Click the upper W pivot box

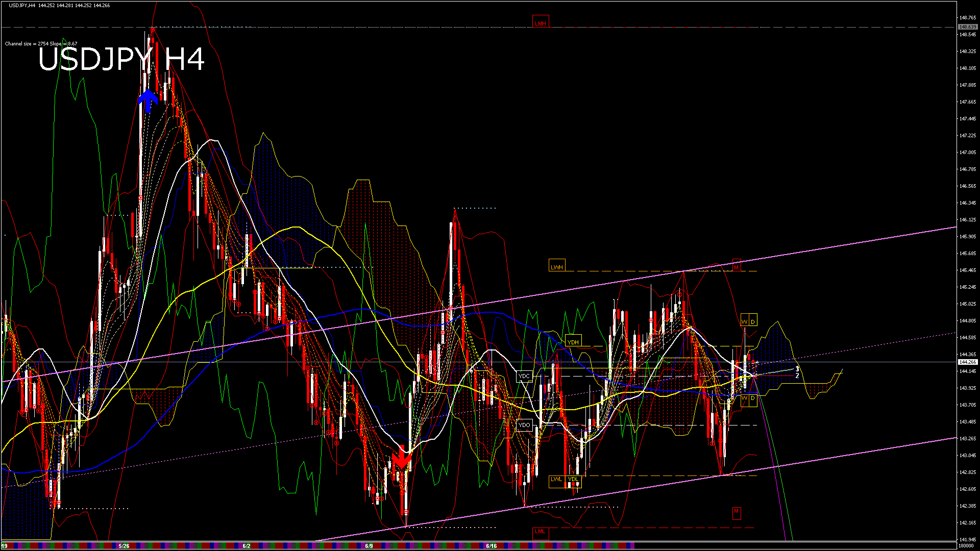coord(744,321)
